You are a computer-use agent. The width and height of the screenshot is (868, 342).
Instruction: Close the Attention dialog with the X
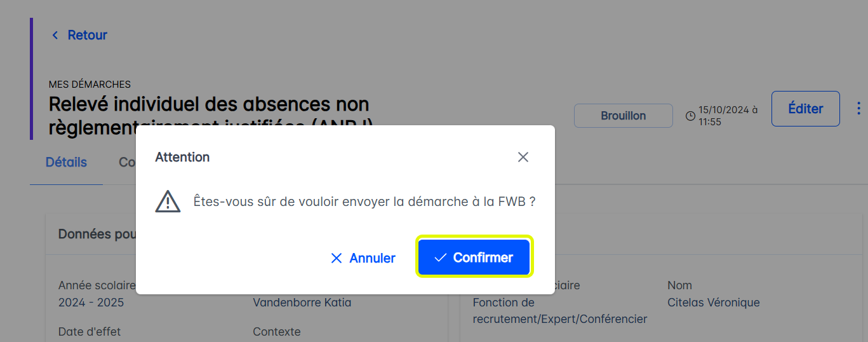523,157
